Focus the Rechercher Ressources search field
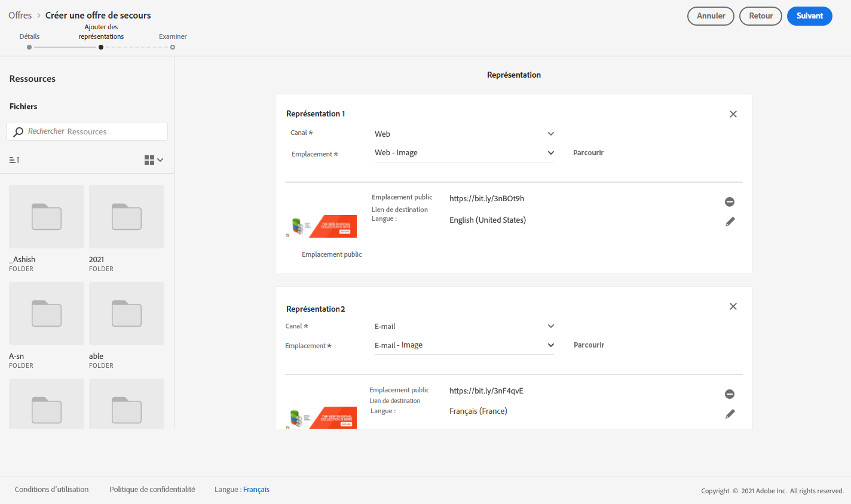851x504 pixels. (93, 131)
